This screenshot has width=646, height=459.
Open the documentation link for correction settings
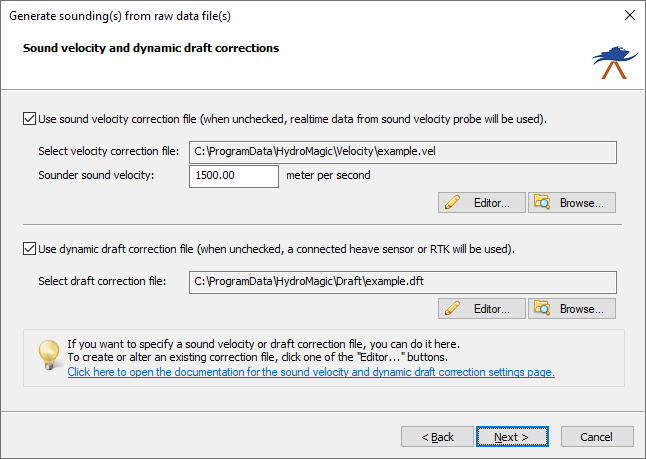click(x=311, y=372)
